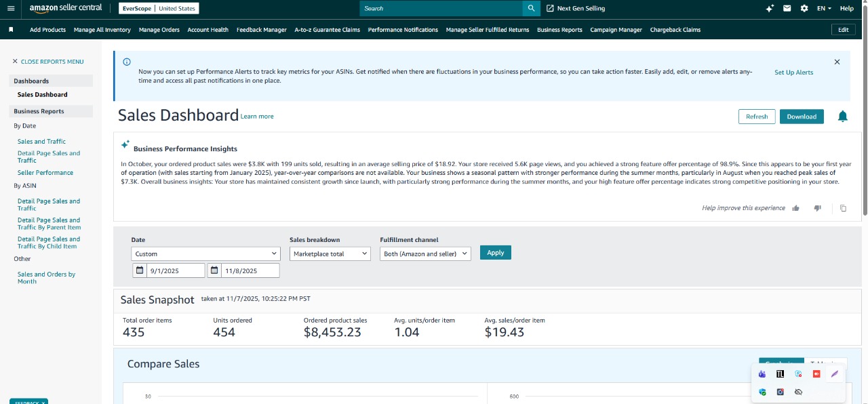Copy the business insights text
The height and width of the screenshot is (404, 868).
(x=843, y=208)
